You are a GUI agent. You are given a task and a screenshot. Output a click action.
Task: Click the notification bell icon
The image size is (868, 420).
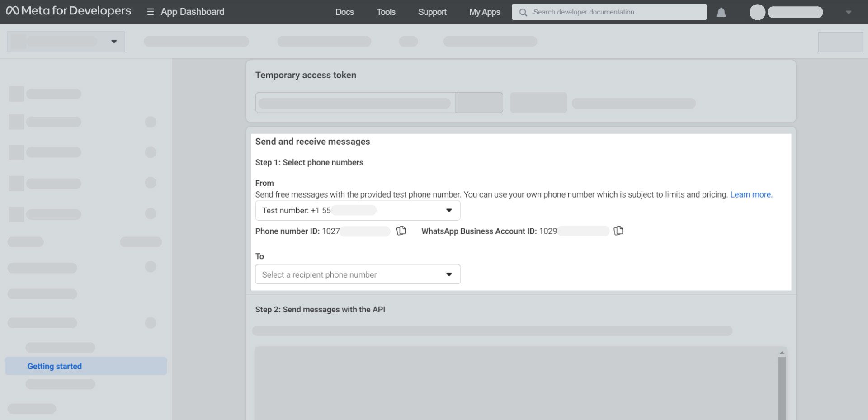click(721, 12)
